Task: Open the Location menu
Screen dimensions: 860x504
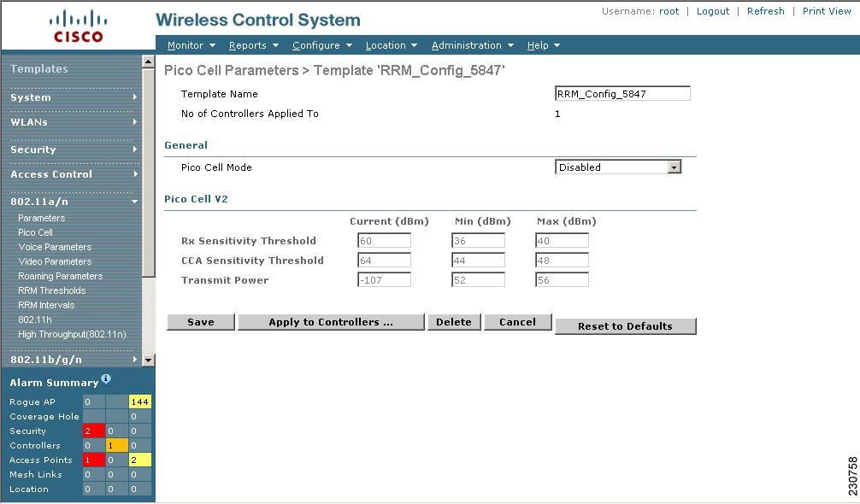Action: tap(391, 45)
